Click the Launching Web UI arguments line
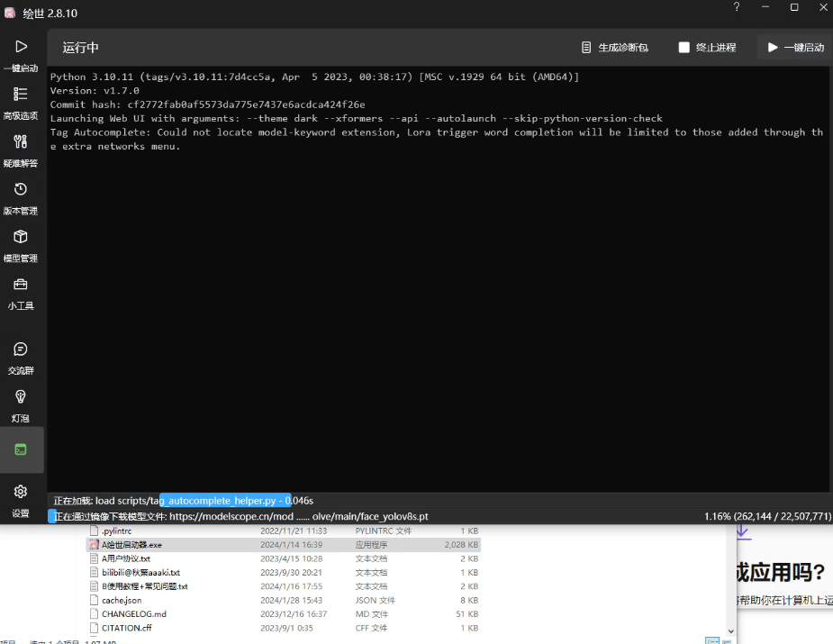Image resolution: width=833 pixels, height=644 pixels. pos(357,119)
